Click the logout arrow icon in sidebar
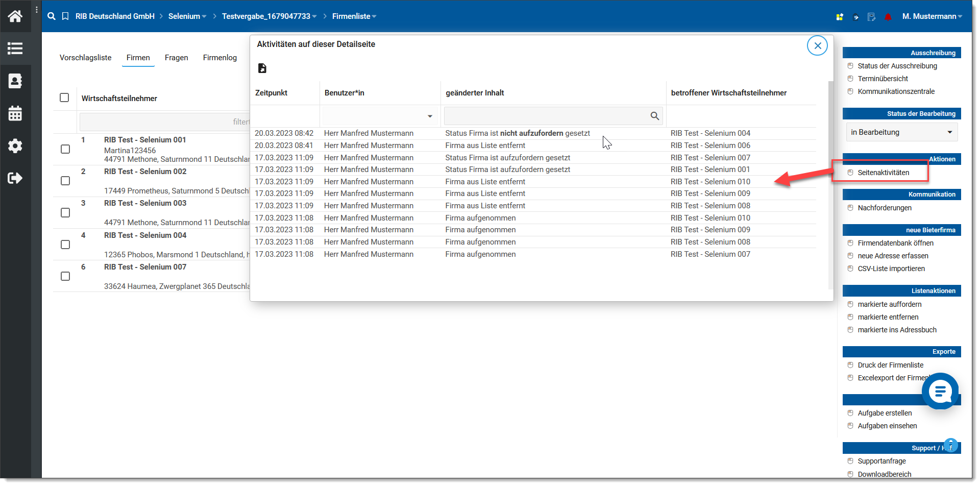Image resolution: width=980 pixels, height=486 pixels. pos(15,178)
